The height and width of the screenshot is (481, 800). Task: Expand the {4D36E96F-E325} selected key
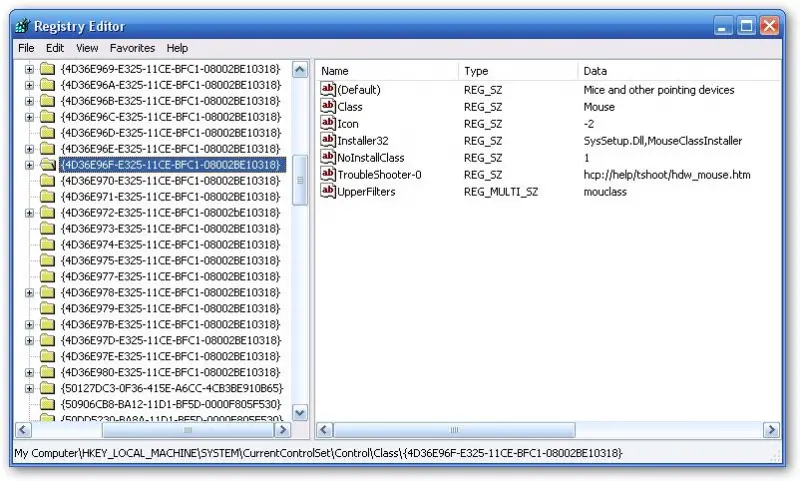[29, 165]
